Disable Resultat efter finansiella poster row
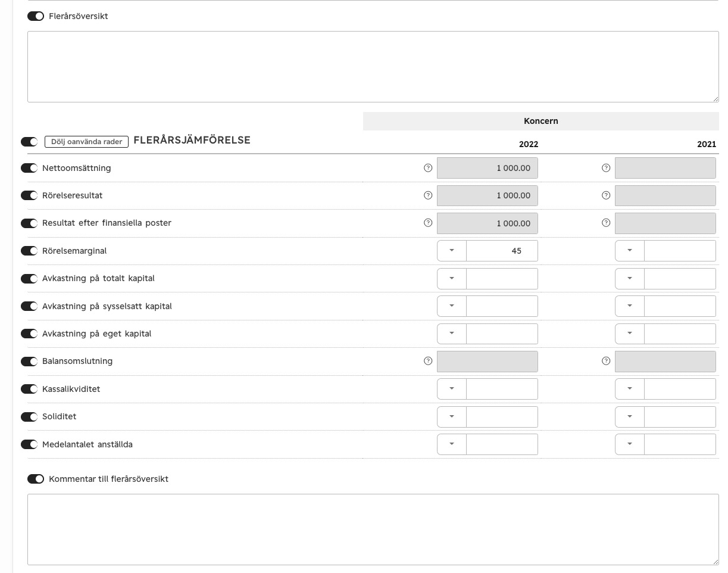This screenshot has height=573, width=728. coord(29,223)
